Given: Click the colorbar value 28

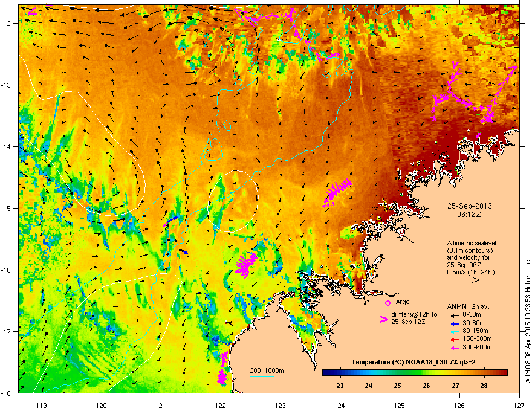Looking at the screenshot, I should point(484,386).
